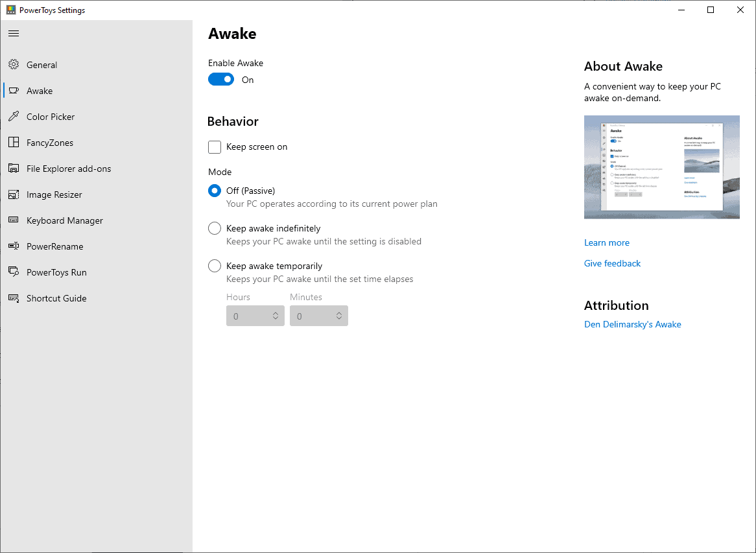
Task: Select the Awake cup icon in sidebar
Action: (x=14, y=90)
